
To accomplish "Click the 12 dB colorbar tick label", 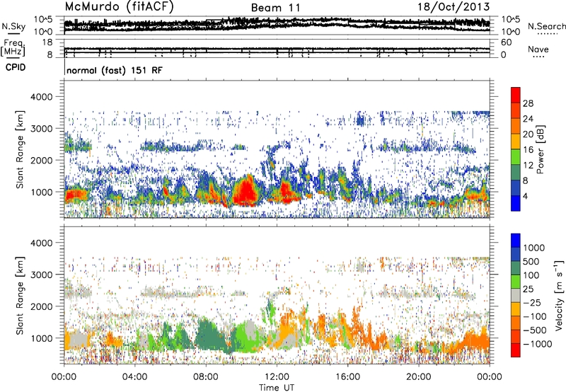I will pyautogui.click(x=528, y=166).
